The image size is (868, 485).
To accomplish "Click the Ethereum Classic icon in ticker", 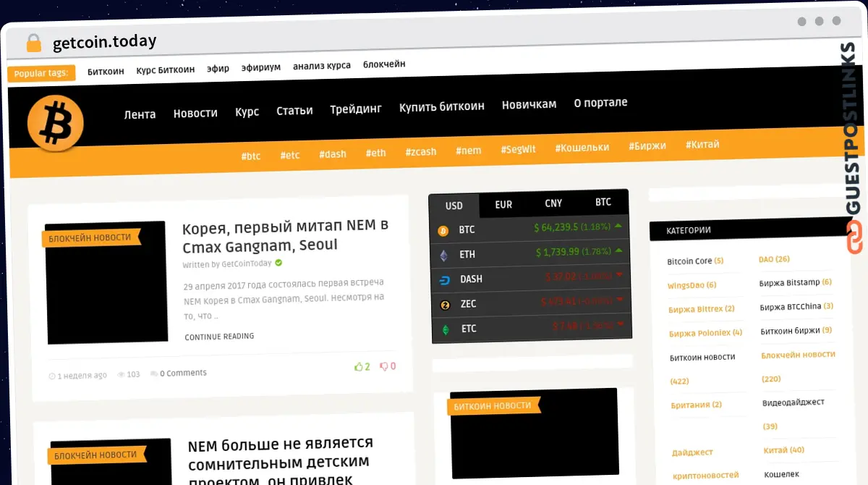I will [x=446, y=329].
